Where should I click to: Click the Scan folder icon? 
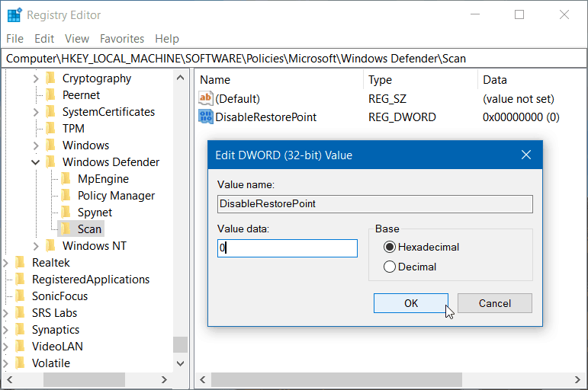point(66,229)
